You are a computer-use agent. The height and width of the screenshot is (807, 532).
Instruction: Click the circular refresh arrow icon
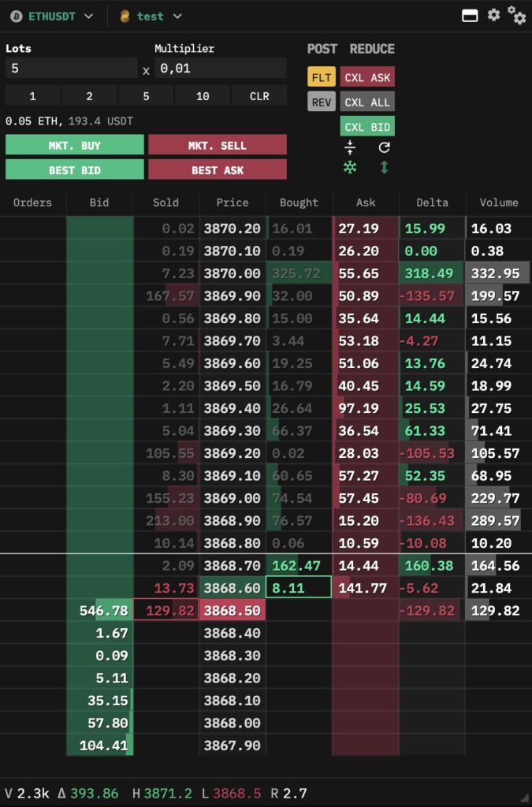click(x=385, y=147)
